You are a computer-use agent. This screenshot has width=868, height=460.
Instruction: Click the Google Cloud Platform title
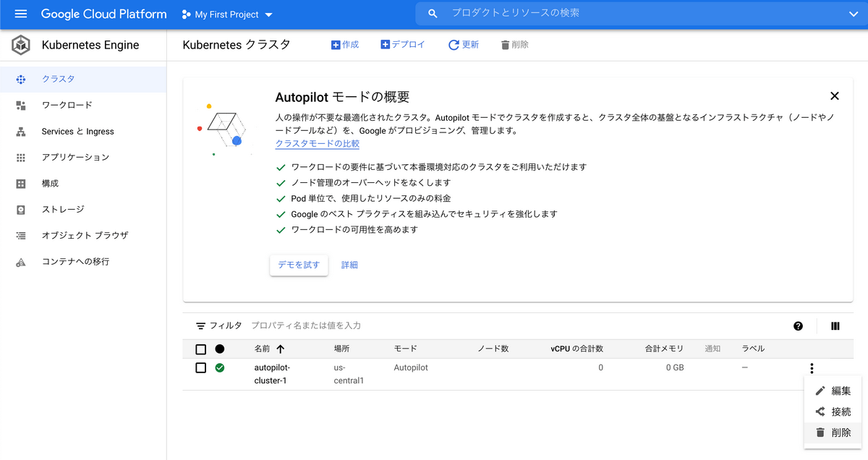(x=103, y=14)
